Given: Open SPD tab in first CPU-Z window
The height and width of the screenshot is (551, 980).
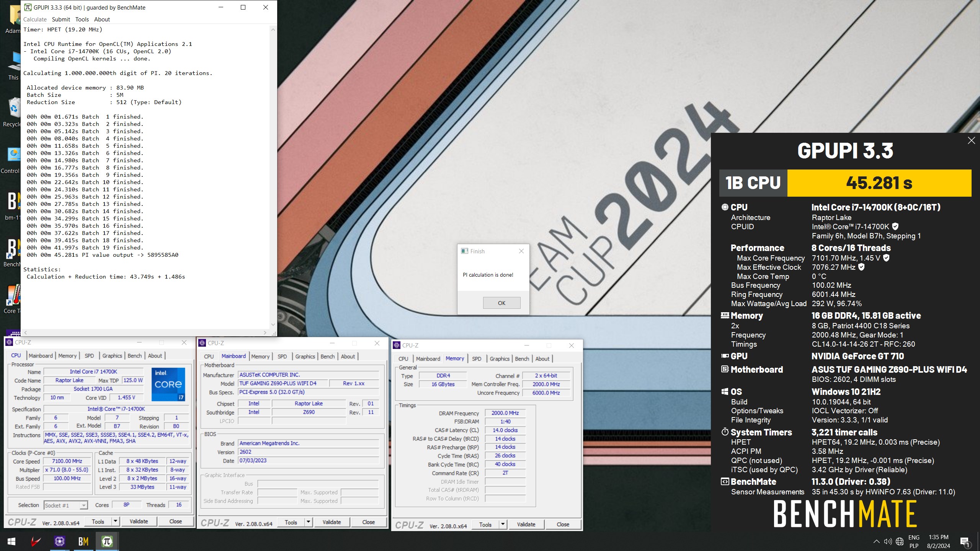Looking at the screenshot, I should pyautogui.click(x=89, y=355).
